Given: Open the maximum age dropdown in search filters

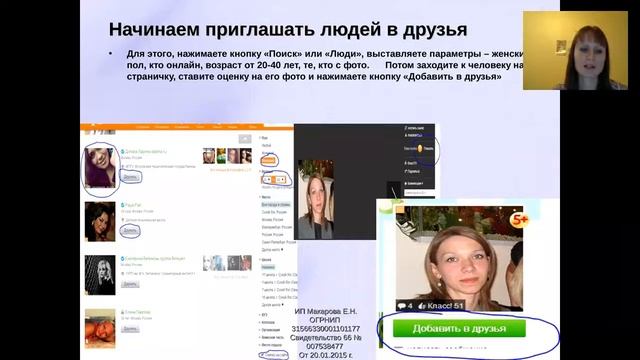Looking at the screenshot, I should [280, 180].
